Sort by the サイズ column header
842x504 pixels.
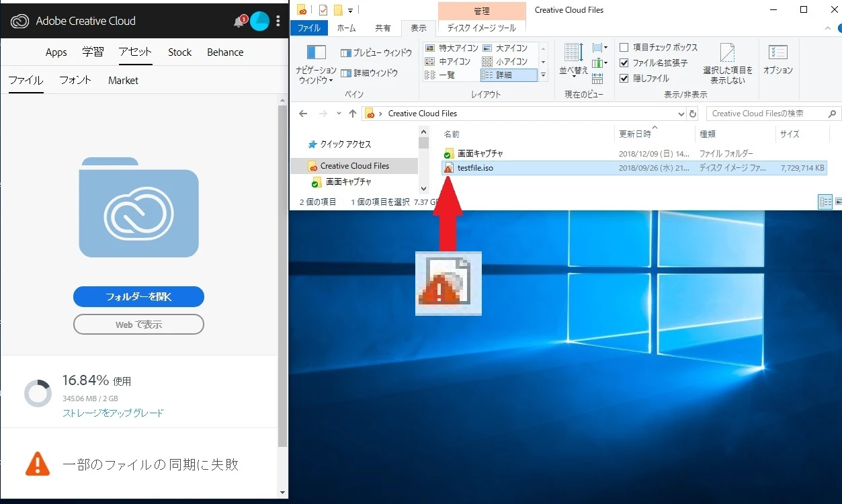point(790,134)
